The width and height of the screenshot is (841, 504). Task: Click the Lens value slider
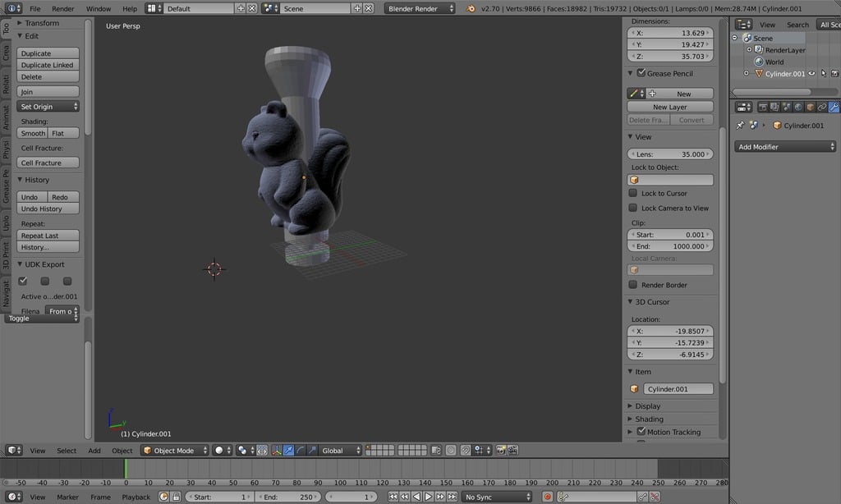670,153
